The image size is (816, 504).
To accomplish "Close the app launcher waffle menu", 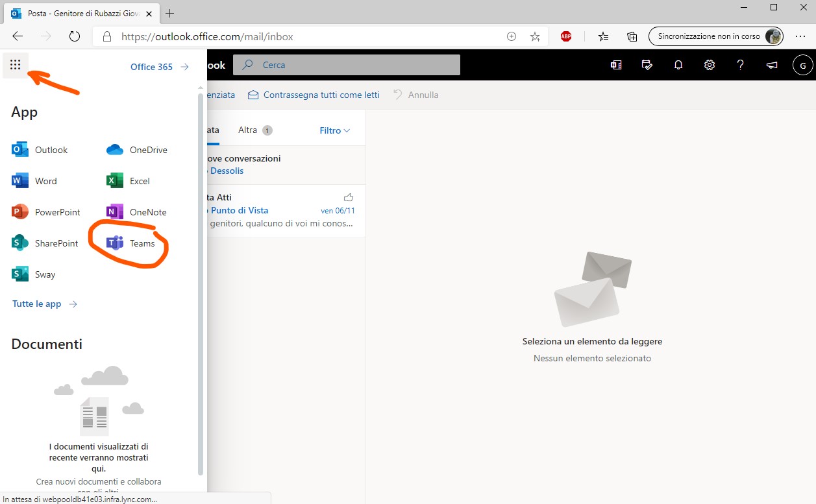I will [x=16, y=65].
